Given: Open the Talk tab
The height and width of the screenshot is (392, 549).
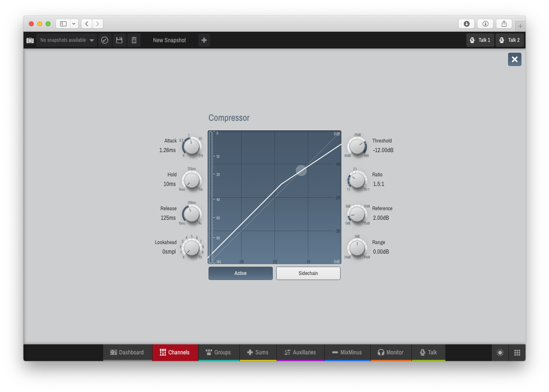Looking at the screenshot, I should click(x=429, y=352).
